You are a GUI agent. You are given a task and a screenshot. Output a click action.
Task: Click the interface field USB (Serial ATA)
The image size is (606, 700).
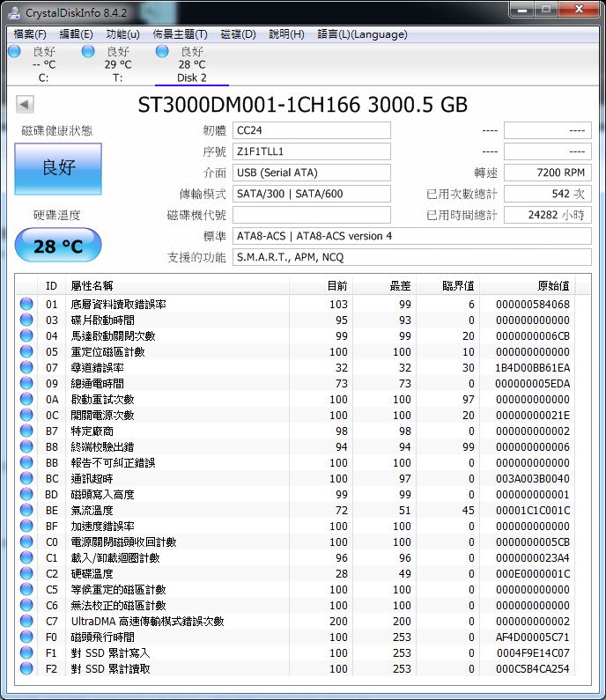pos(311,173)
